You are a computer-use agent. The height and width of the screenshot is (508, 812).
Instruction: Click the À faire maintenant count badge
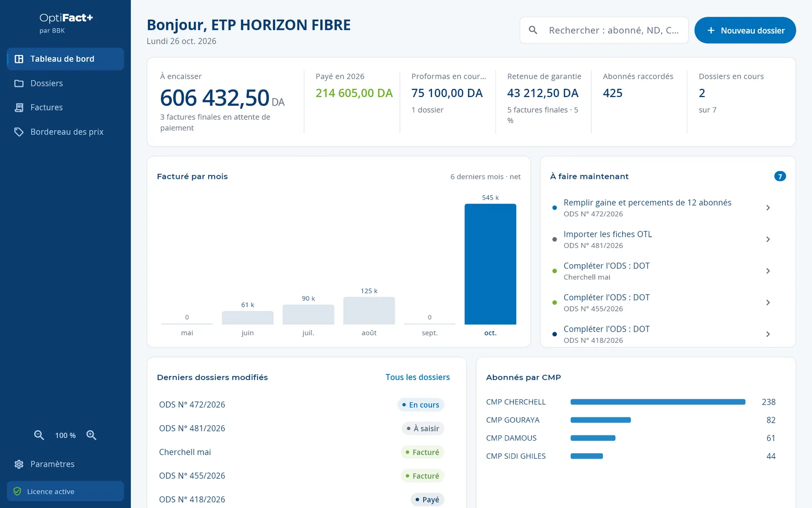pyautogui.click(x=780, y=176)
